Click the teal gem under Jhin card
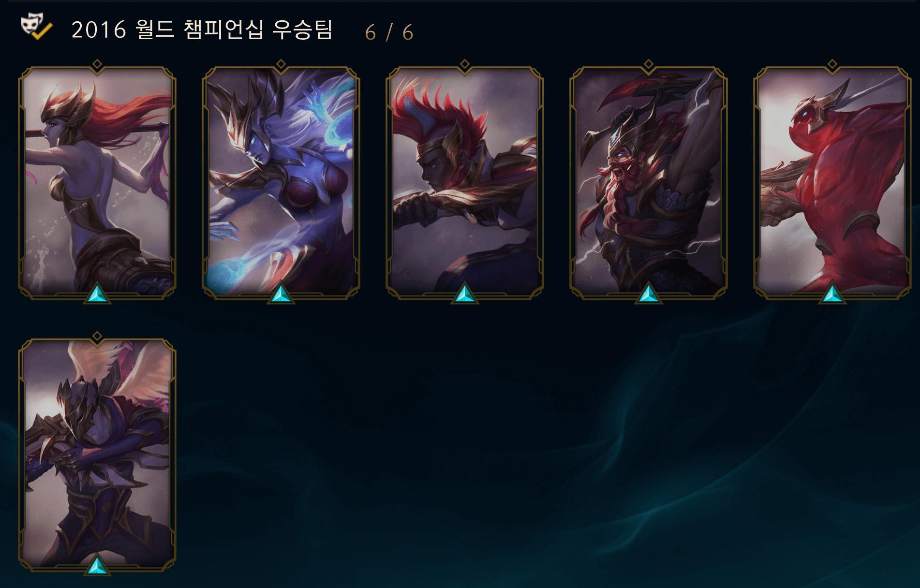This screenshot has height=588, width=920. coord(97,565)
